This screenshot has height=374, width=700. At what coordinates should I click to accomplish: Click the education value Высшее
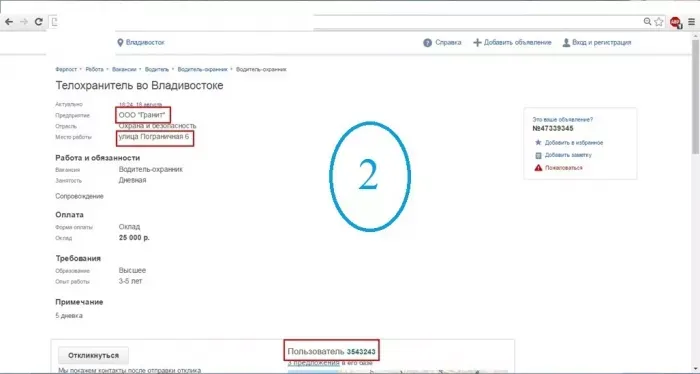point(132,270)
